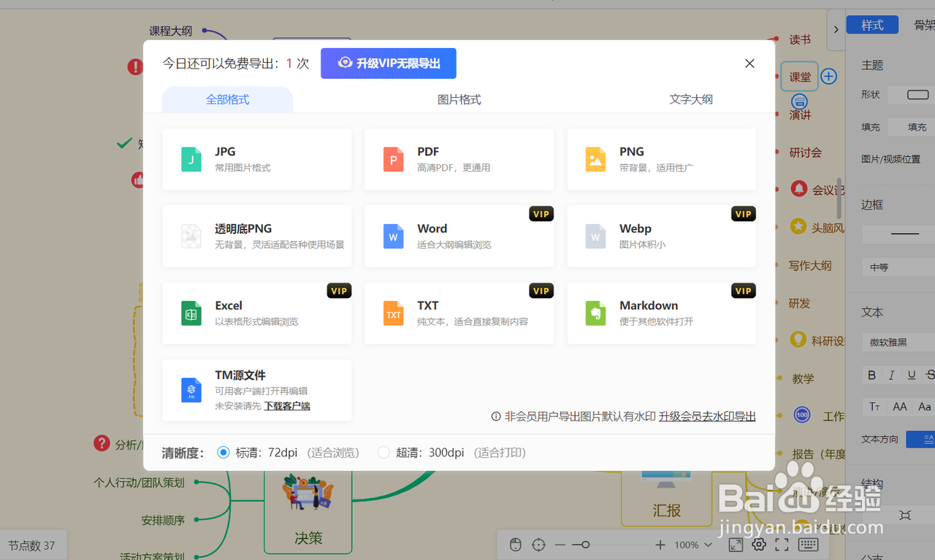The image size is (935, 560).
Task: Click the structure layout icon under 结构
Action: (x=905, y=515)
